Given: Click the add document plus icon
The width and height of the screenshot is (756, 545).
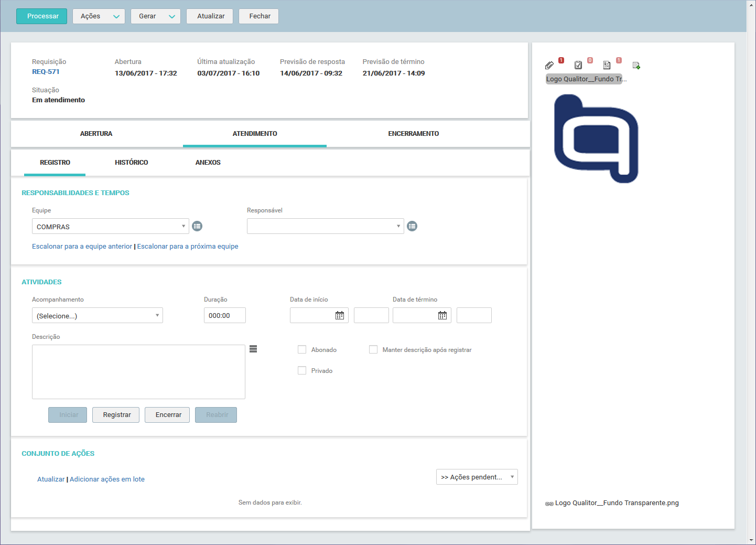Looking at the screenshot, I should pyautogui.click(x=636, y=66).
